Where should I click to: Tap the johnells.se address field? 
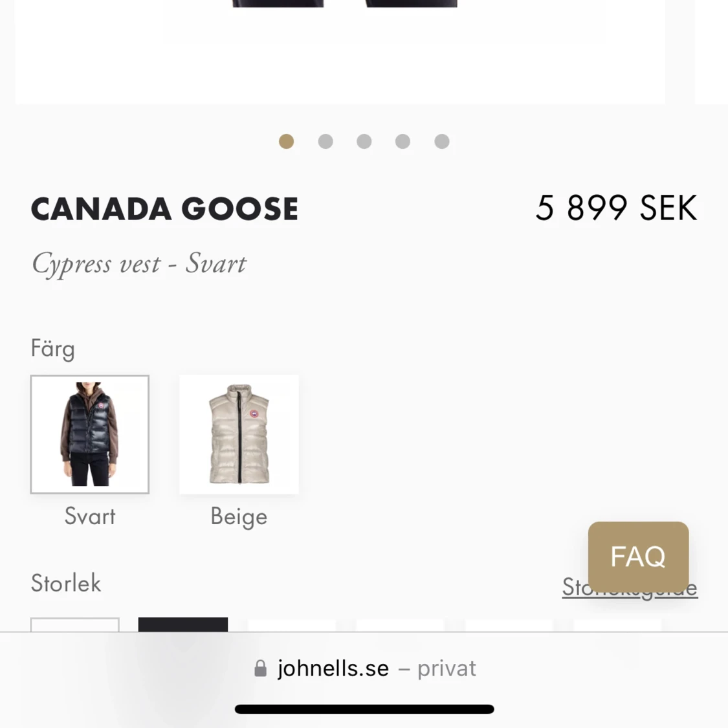pyautogui.click(x=333, y=668)
